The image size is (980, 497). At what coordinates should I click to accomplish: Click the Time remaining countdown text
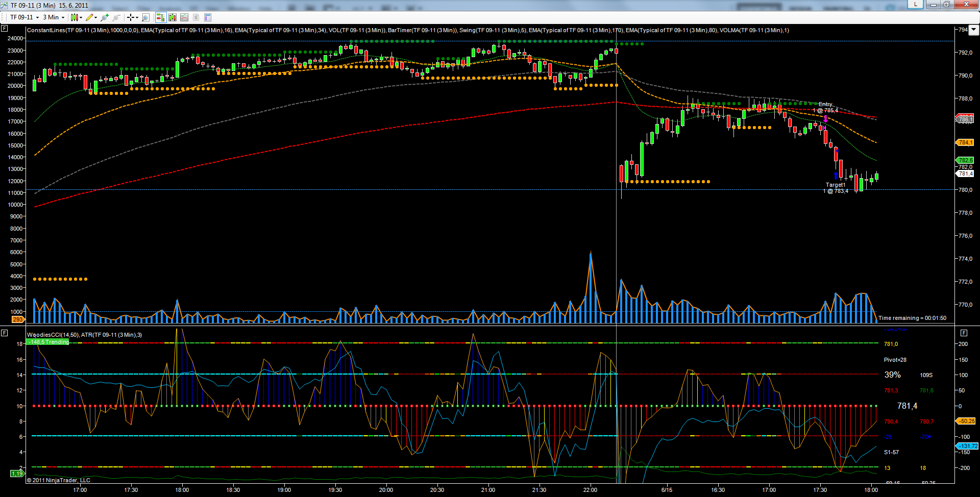click(x=912, y=318)
